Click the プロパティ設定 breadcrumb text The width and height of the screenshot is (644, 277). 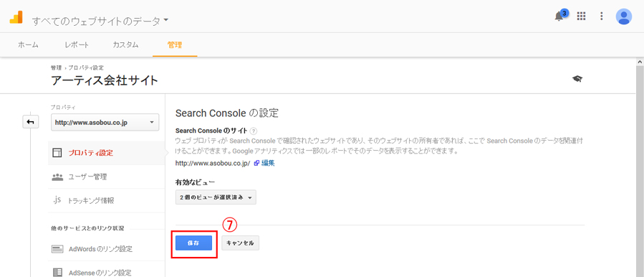tap(86, 67)
